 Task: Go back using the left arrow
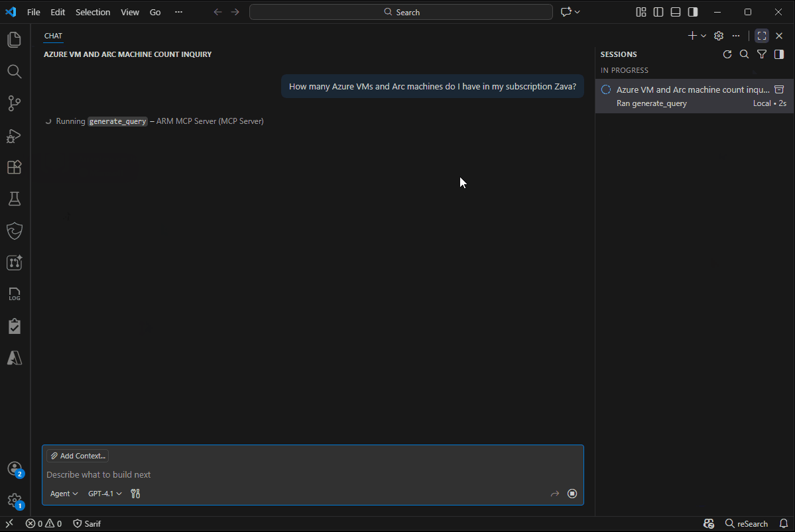217,12
